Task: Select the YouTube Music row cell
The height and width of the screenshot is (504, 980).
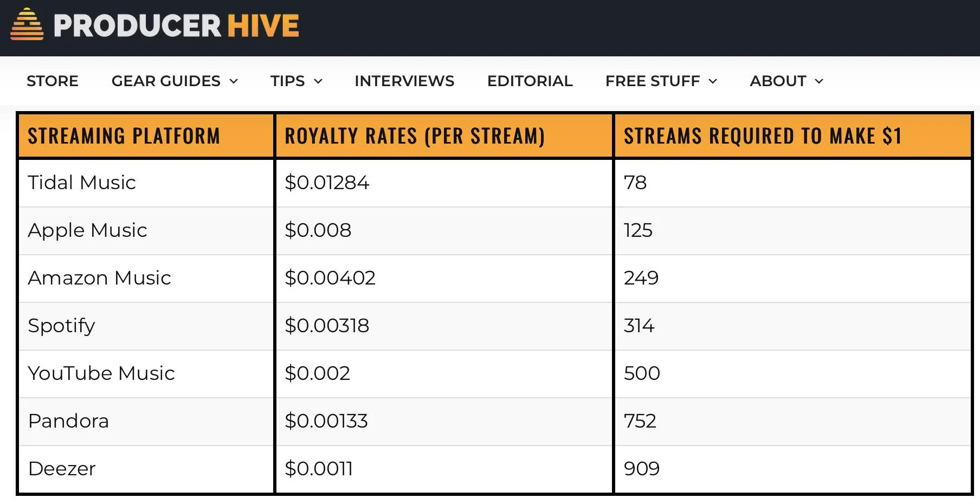Action: click(x=146, y=373)
